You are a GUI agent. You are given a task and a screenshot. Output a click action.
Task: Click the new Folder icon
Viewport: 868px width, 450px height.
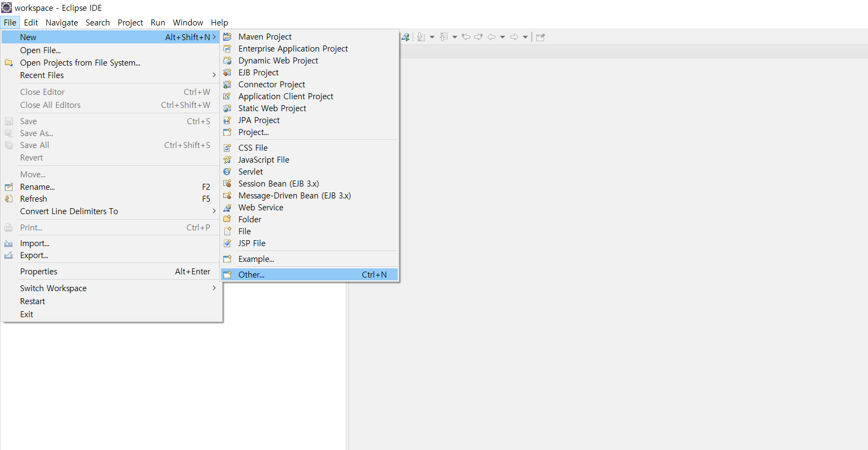228,219
